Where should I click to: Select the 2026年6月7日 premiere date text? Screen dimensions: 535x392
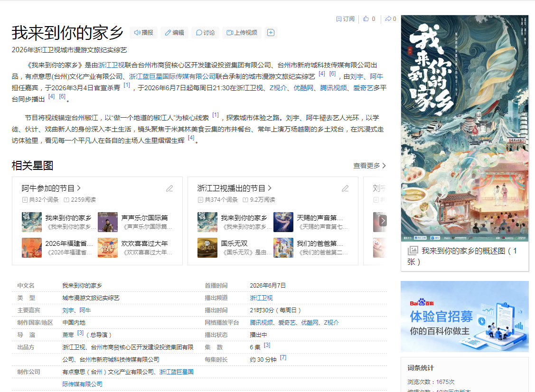(268, 286)
